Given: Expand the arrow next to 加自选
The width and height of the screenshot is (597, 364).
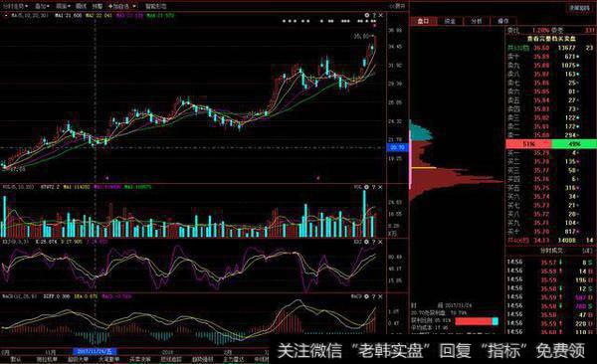Looking at the screenshot, I should [x=134, y=7].
